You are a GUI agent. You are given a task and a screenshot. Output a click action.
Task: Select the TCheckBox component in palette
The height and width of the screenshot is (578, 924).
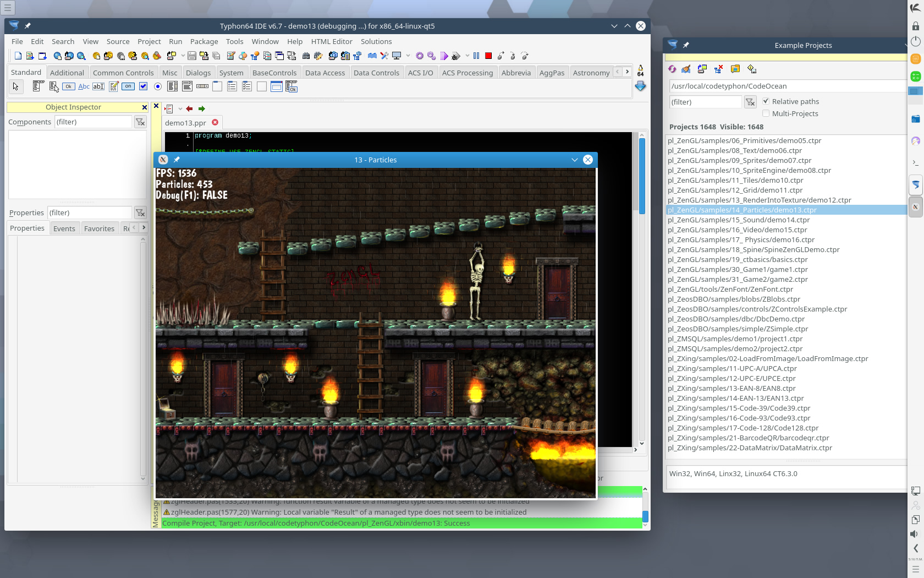tap(144, 86)
